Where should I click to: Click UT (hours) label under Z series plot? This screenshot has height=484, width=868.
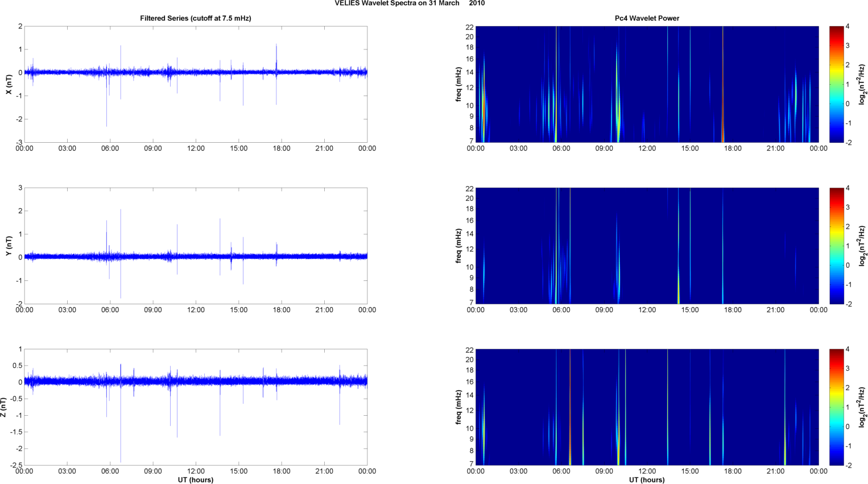pyautogui.click(x=195, y=479)
